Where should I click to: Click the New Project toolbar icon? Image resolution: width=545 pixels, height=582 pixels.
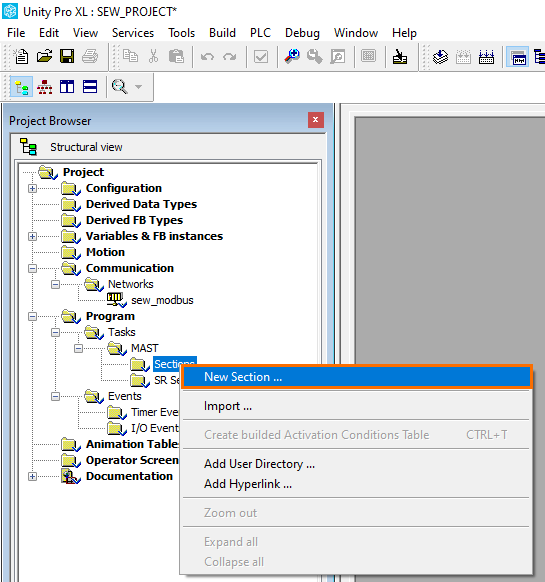click(x=21, y=56)
